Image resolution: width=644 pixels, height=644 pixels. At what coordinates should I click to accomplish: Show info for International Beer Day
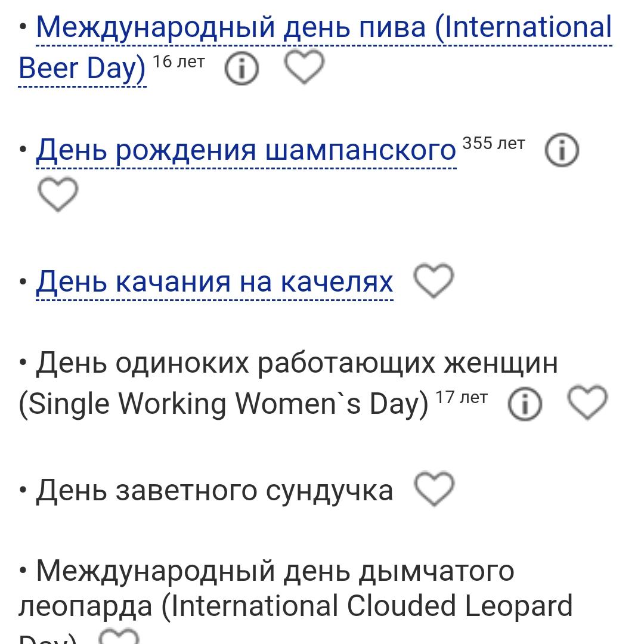[241, 68]
